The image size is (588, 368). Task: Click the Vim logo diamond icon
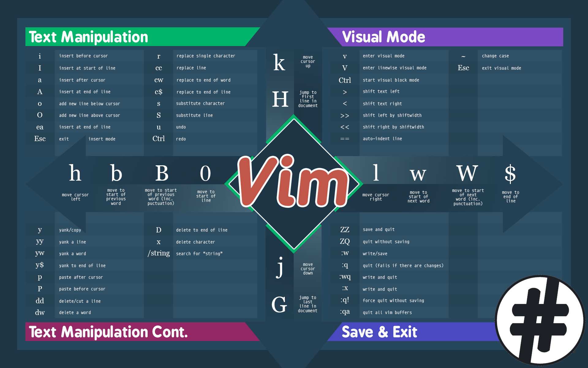(294, 184)
